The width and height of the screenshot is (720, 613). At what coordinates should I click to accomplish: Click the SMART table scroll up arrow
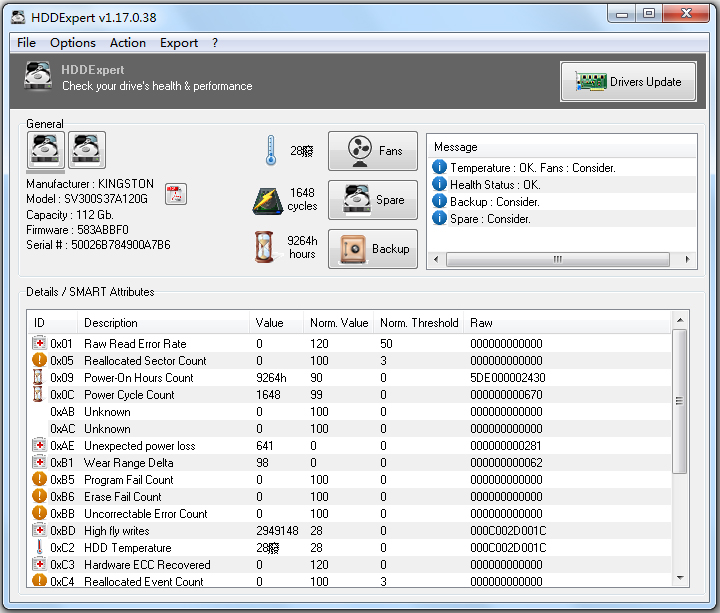(680, 320)
